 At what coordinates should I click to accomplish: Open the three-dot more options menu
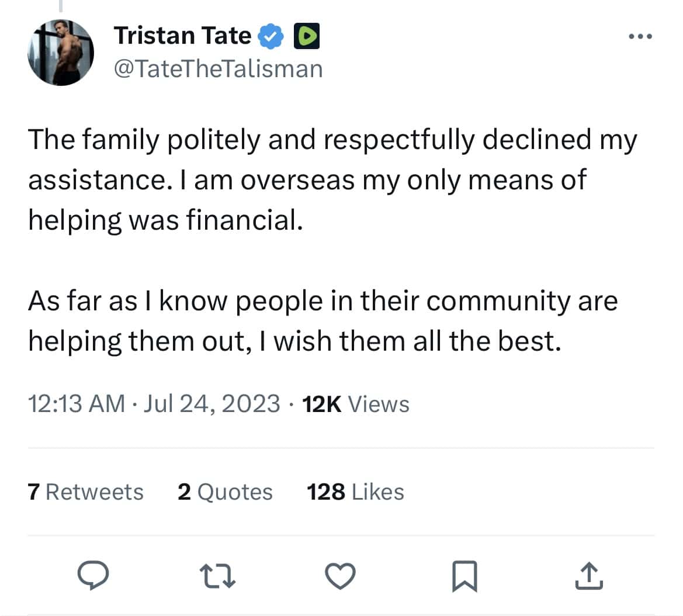(x=640, y=35)
